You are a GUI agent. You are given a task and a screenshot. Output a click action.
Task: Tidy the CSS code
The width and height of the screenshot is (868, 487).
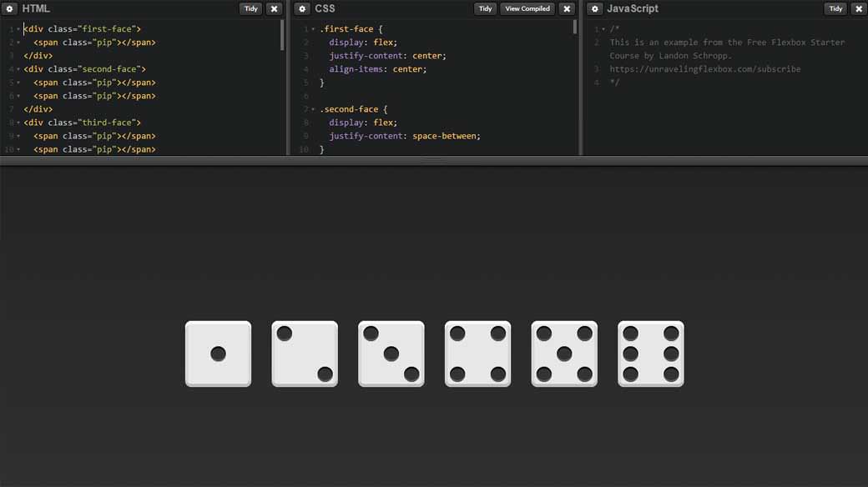tap(485, 8)
